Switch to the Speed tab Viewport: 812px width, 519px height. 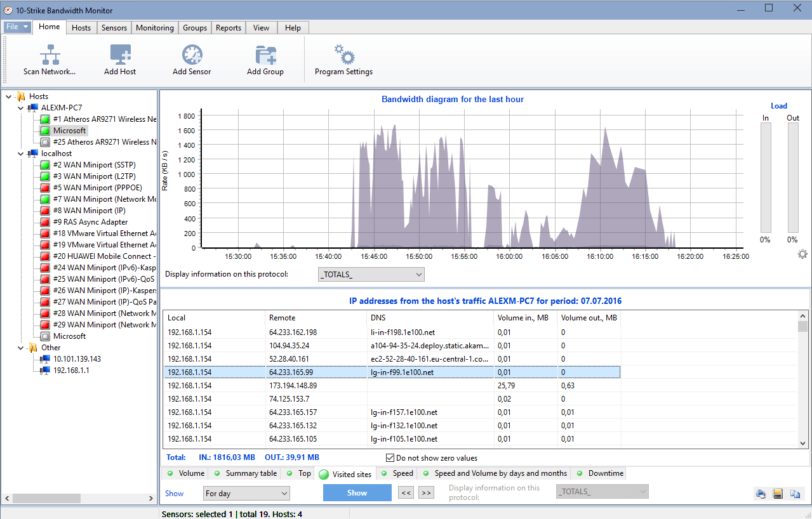click(397, 473)
